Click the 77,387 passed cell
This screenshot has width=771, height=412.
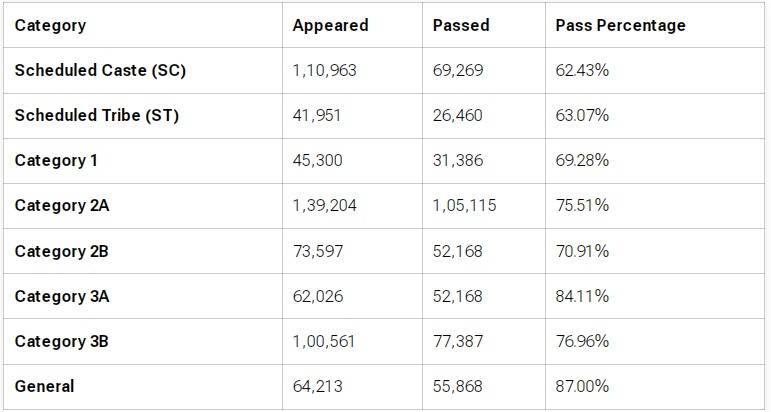pos(457,341)
